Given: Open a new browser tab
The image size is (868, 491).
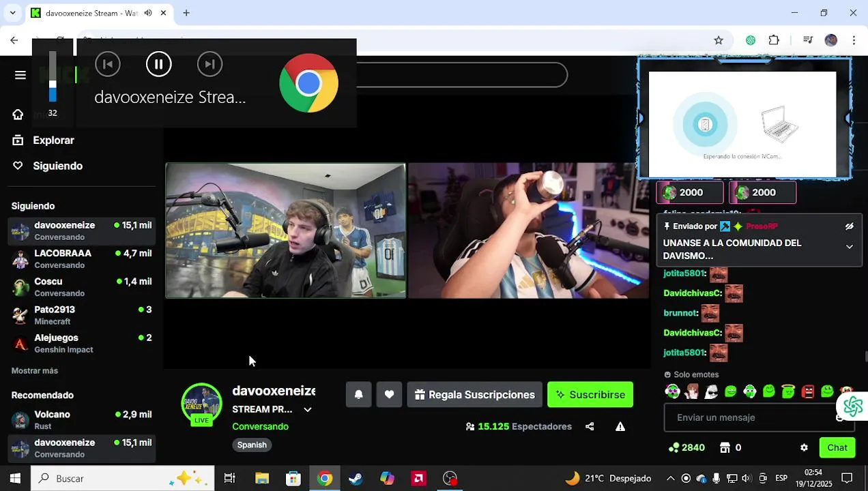Looking at the screenshot, I should point(186,13).
